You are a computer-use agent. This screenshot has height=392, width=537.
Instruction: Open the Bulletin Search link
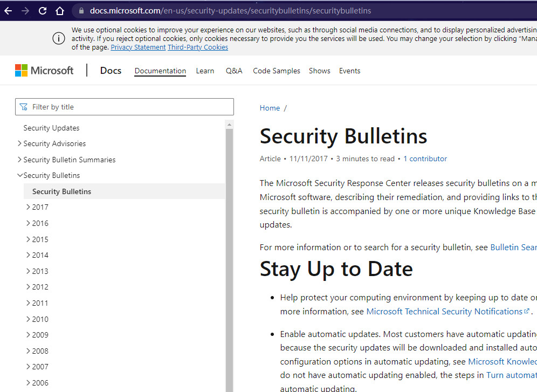(513, 247)
